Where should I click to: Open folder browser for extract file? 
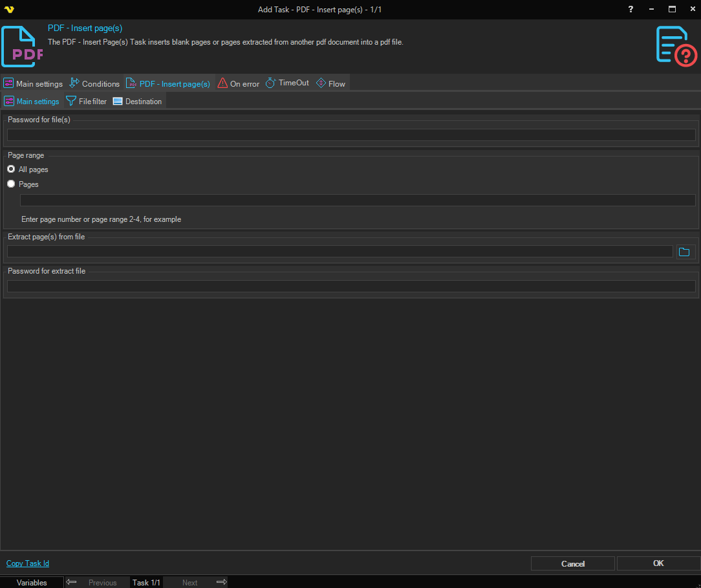click(x=685, y=252)
